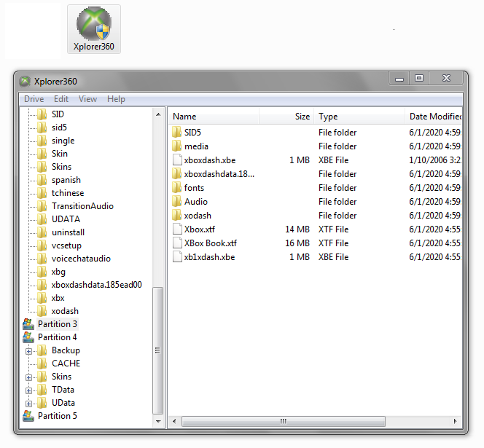Click the CACHE folder icon in tree
Screen dimensions: 484x448
coord(42,363)
